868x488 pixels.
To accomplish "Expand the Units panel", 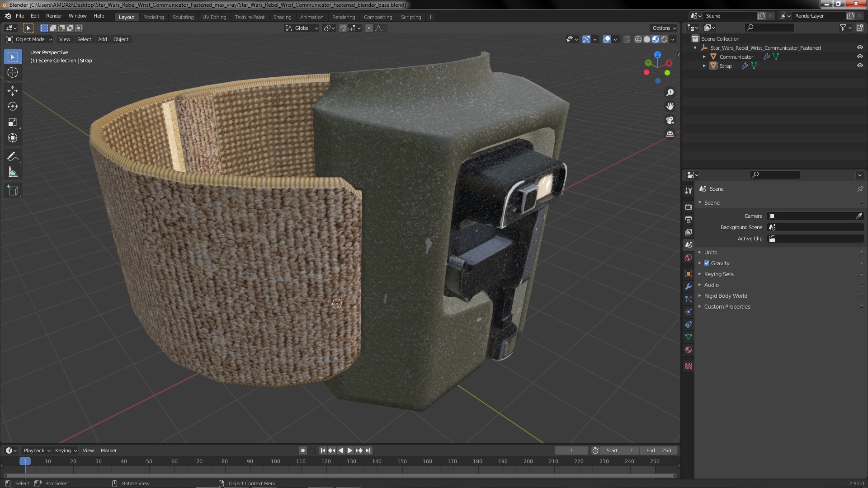I will (710, 253).
